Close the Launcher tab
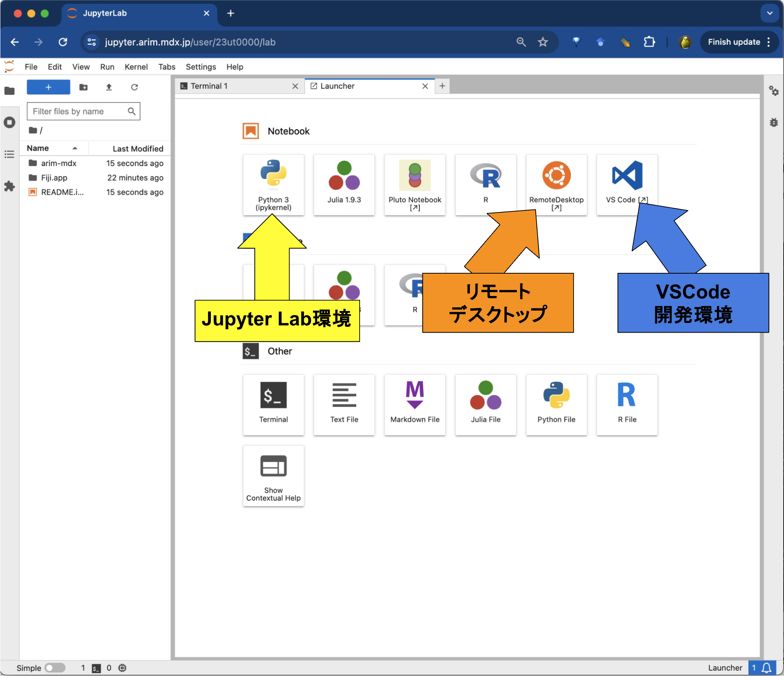The image size is (784, 676). (x=425, y=86)
